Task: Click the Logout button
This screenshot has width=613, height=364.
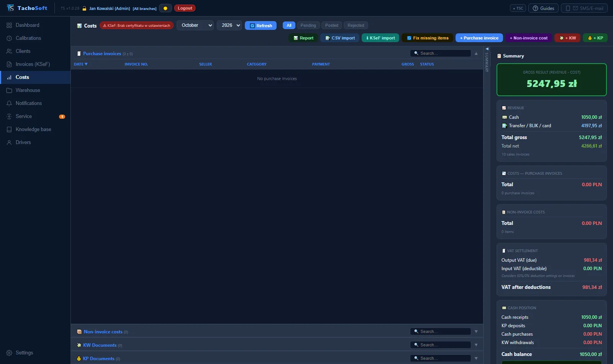Action: pos(185,8)
